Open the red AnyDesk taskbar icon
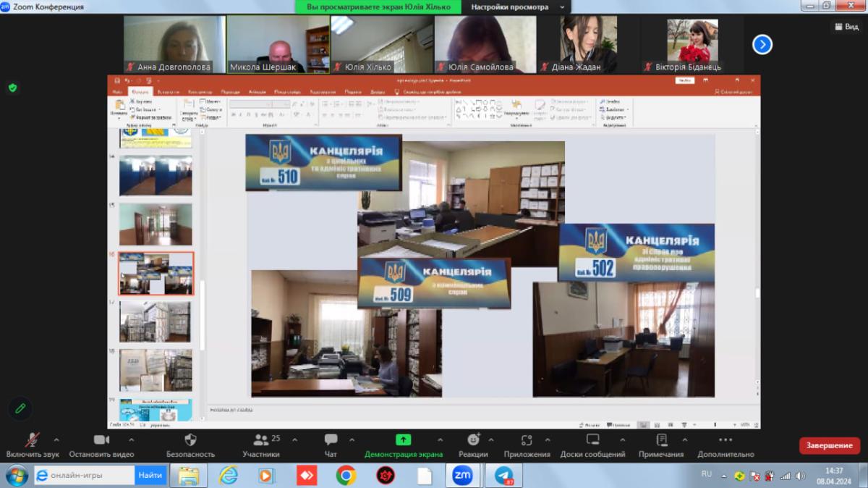The height and width of the screenshot is (488, 868). tap(307, 476)
